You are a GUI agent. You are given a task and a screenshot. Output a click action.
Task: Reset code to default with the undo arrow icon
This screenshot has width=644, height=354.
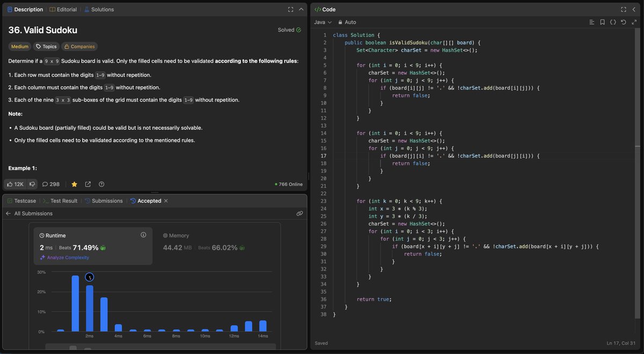point(623,22)
